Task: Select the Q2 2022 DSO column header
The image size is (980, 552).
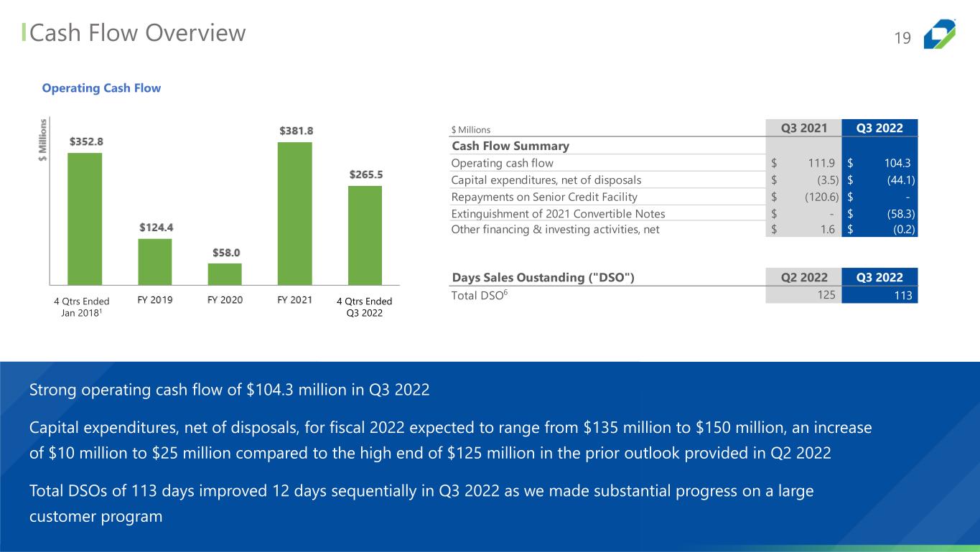Action: [x=804, y=278]
